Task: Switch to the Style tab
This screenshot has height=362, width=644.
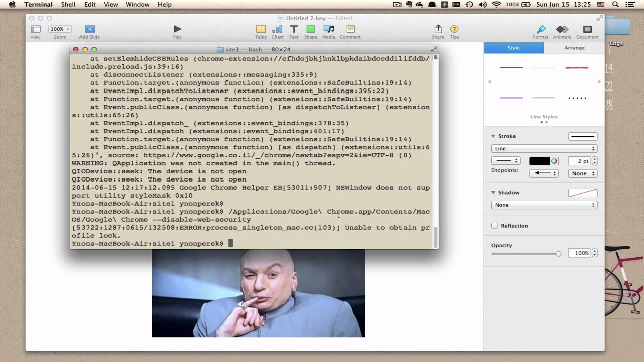Action: [x=514, y=48]
